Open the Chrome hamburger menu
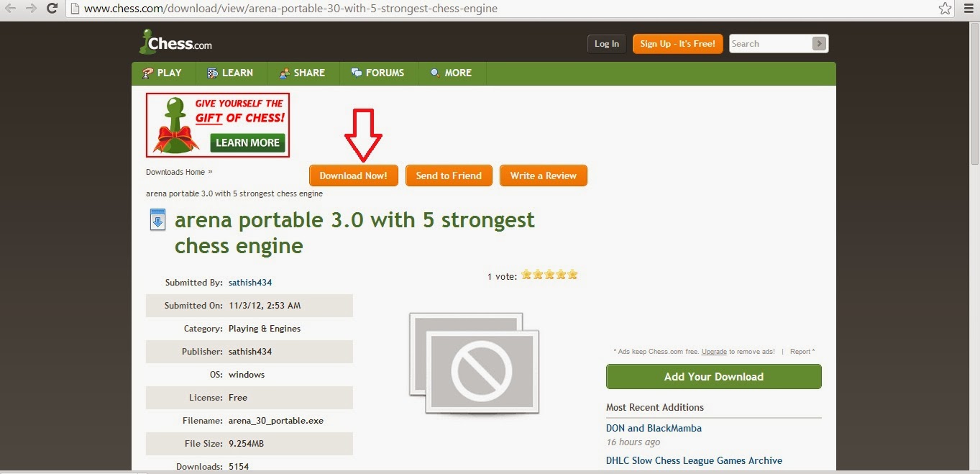 click(x=968, y=9)
